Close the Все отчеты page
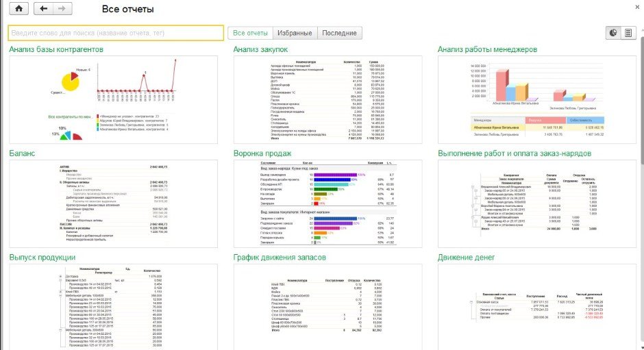The image size is (644, 350). pyautogui.click(x=638, y=5)
